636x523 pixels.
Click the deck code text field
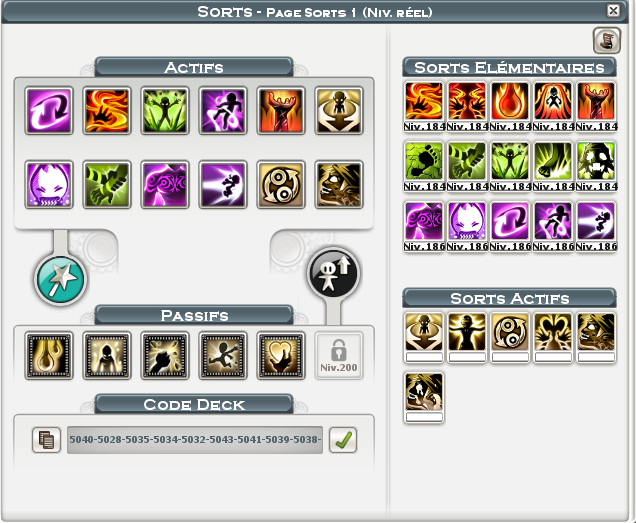195,439
